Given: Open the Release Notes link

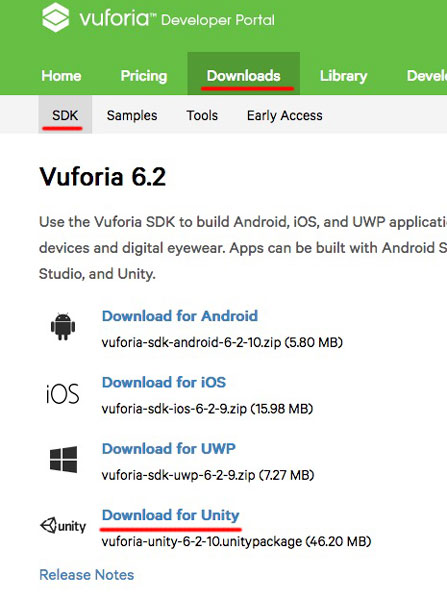Looking at the screenshot, I should point(86,575).
